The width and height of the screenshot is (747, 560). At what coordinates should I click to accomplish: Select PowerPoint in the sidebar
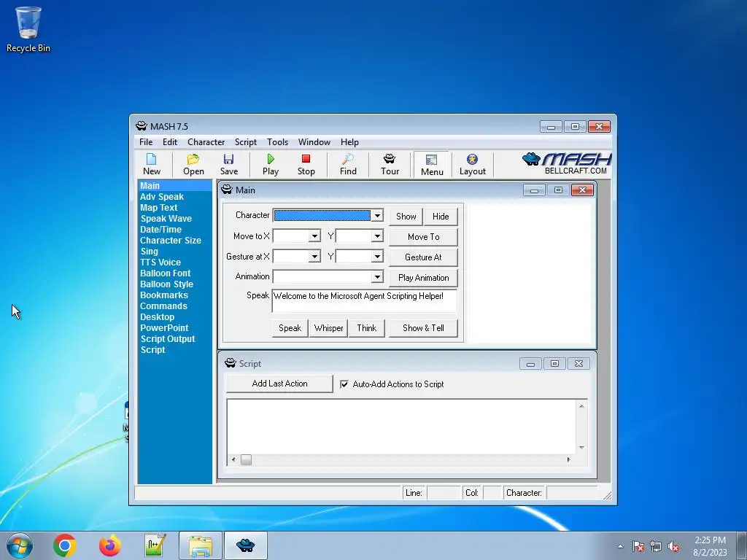pyautogui.click(x=164, y=328)
